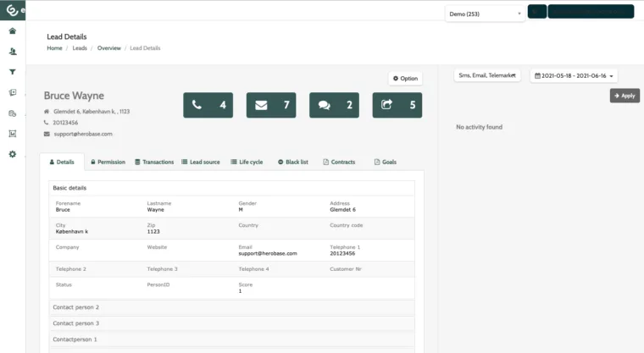Select the funnel filter icon in sidebar
644x353 pixels.
click(x=13, y=72)
